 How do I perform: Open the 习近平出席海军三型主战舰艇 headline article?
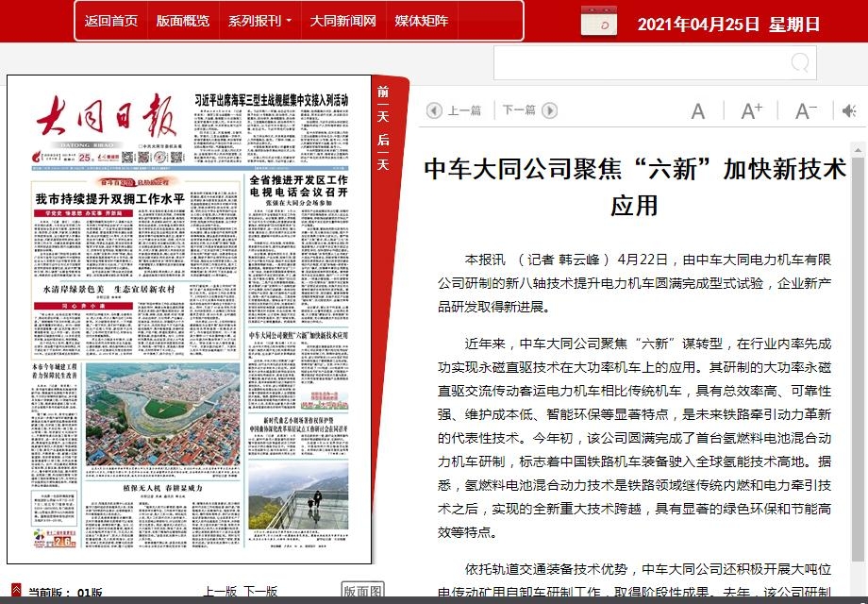point(272,100)
